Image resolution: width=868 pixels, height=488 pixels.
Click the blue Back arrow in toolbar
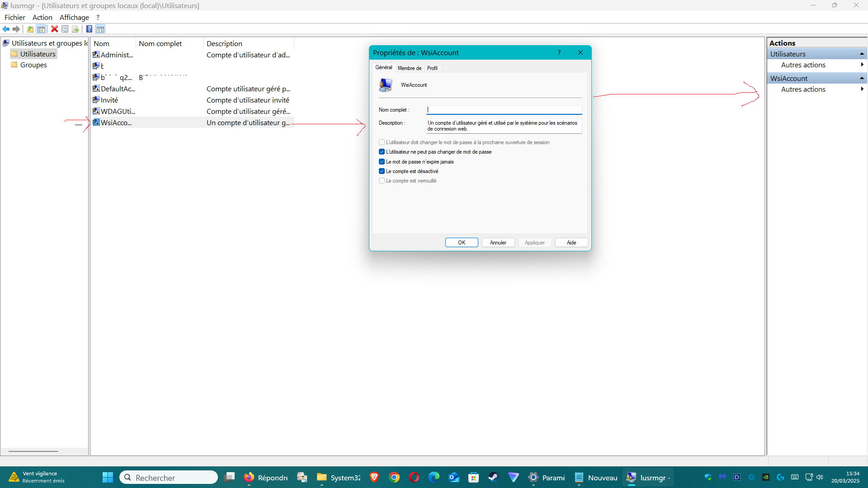pos(6,29)
